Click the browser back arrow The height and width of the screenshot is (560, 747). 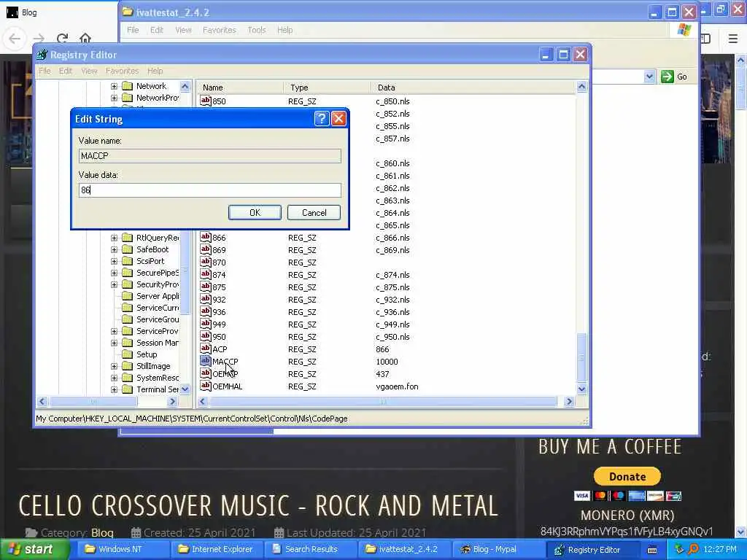click(15, 38)
